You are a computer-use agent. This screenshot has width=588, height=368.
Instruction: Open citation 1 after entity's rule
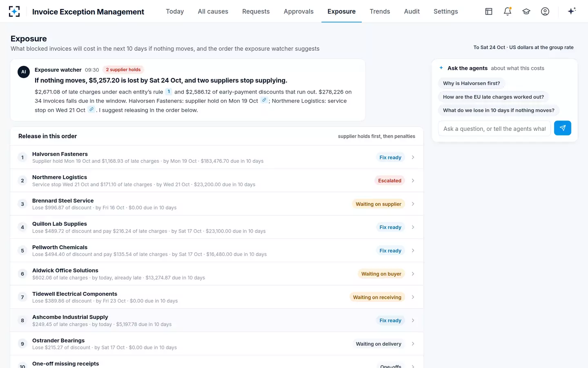tap(169, 92)
